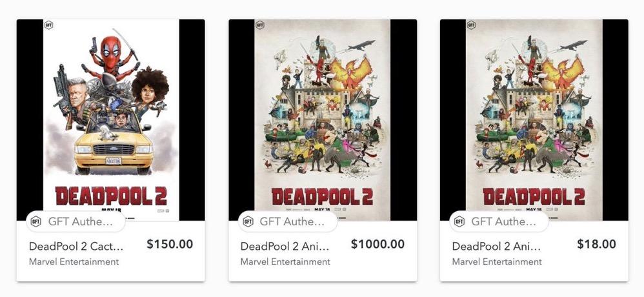Click GFT corner logo on the $1000.00 poster

(259, 25)
